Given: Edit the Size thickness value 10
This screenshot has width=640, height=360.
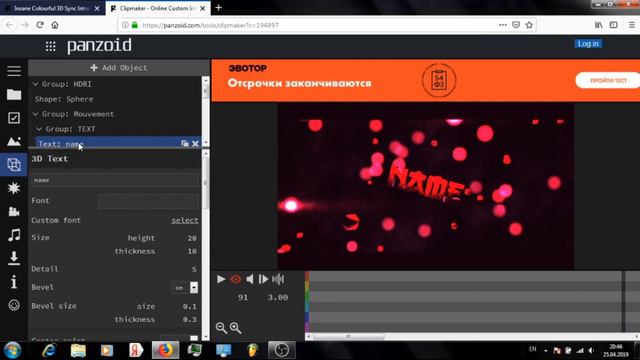Looking at the screenshot, I should point(192,251).
